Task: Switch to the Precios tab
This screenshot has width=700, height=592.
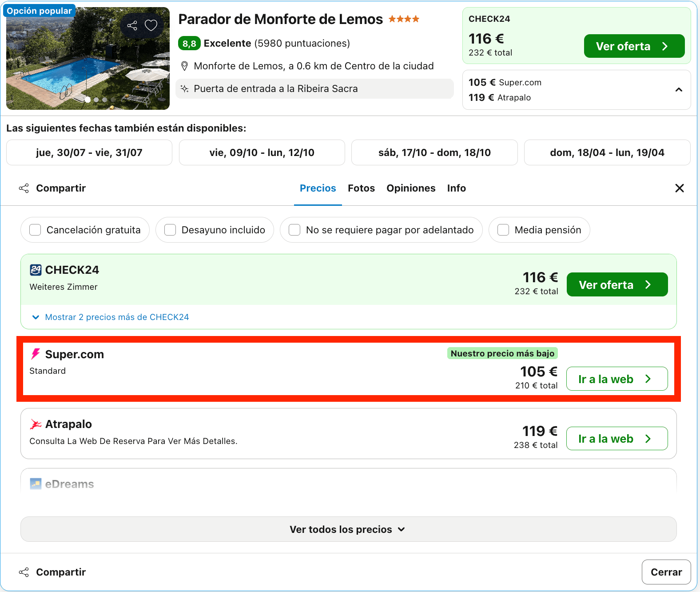Action: 318,188
